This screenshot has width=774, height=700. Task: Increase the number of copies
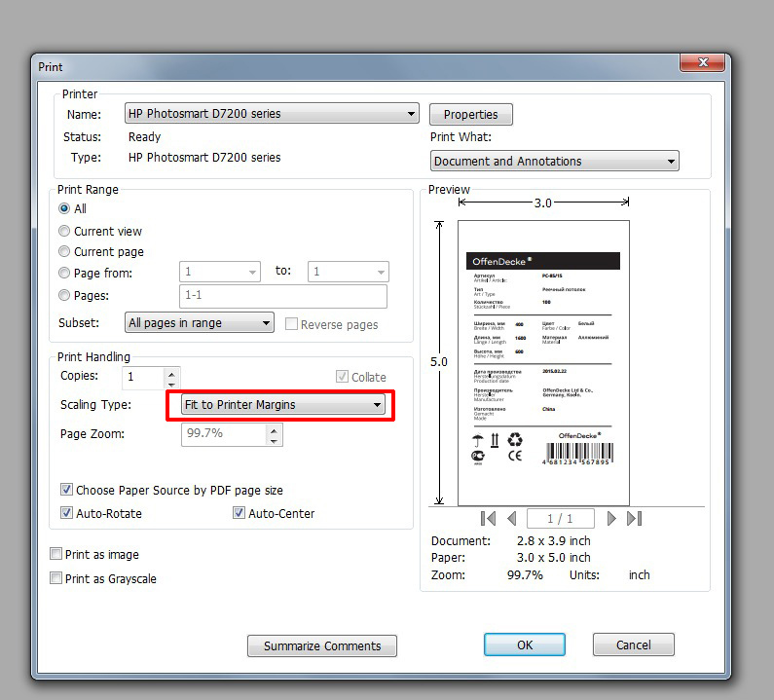point(172,372)
